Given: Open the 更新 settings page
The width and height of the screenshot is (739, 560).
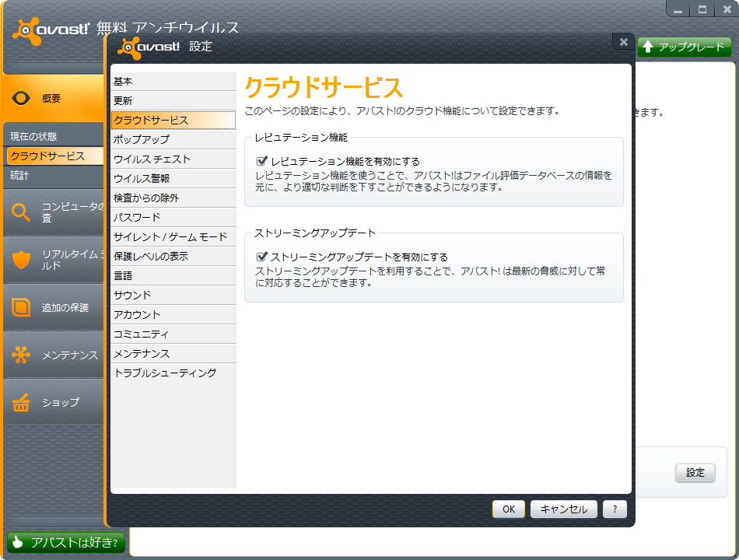Looking at the screenshot, I should 173,101.
